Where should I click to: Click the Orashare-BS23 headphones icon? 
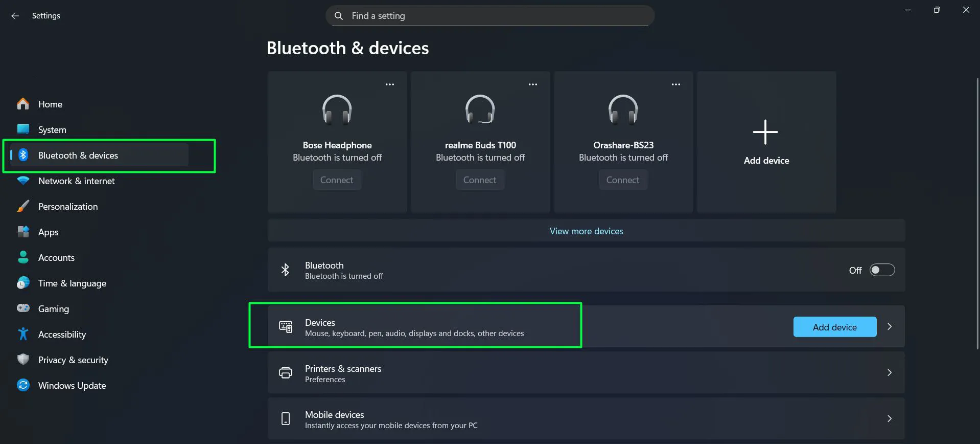pos(623,109)
